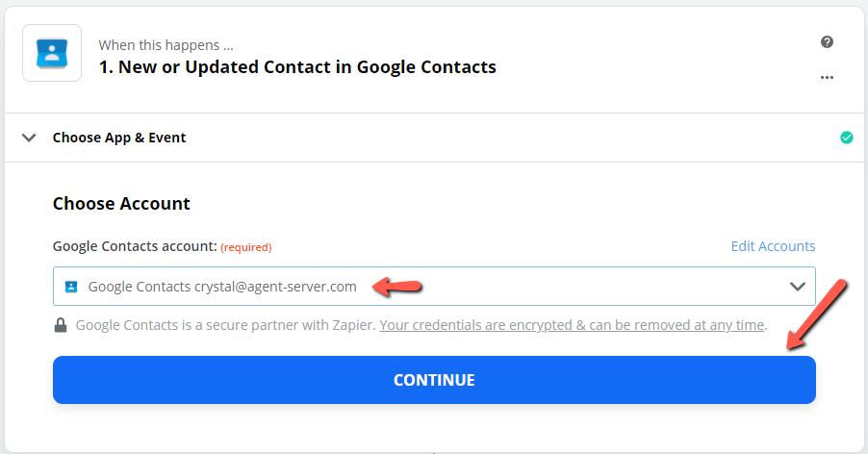Open the help question mark icon
This screenshot has width=868, height=454.
tap(827, 42)
